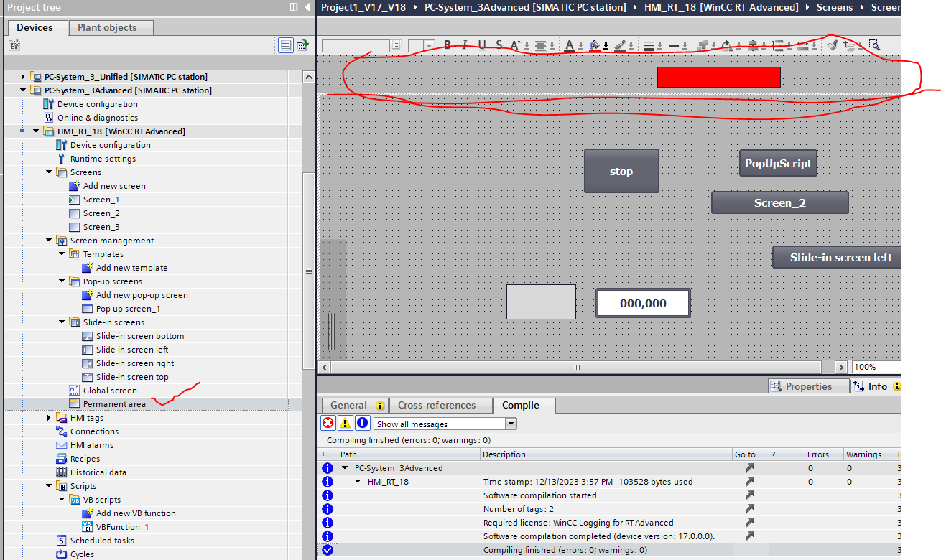
Task: Open the Cross-references tab
Action: tap(437, 406)
